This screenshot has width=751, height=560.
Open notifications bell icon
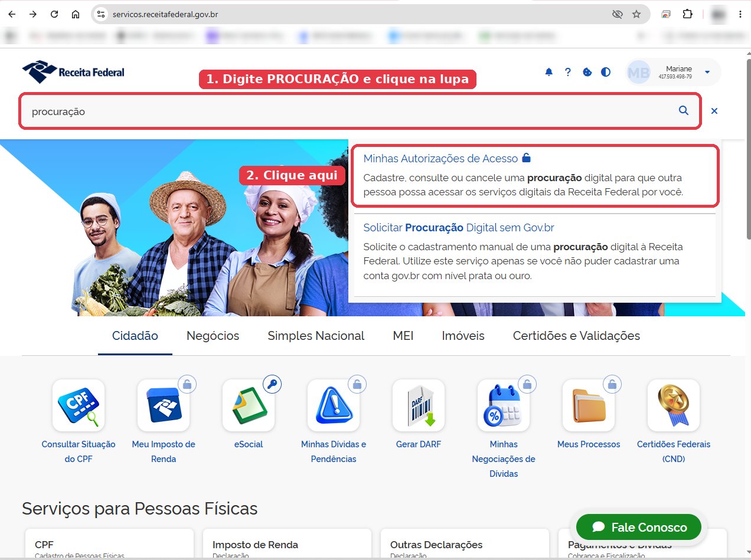(x=549, y=72)
